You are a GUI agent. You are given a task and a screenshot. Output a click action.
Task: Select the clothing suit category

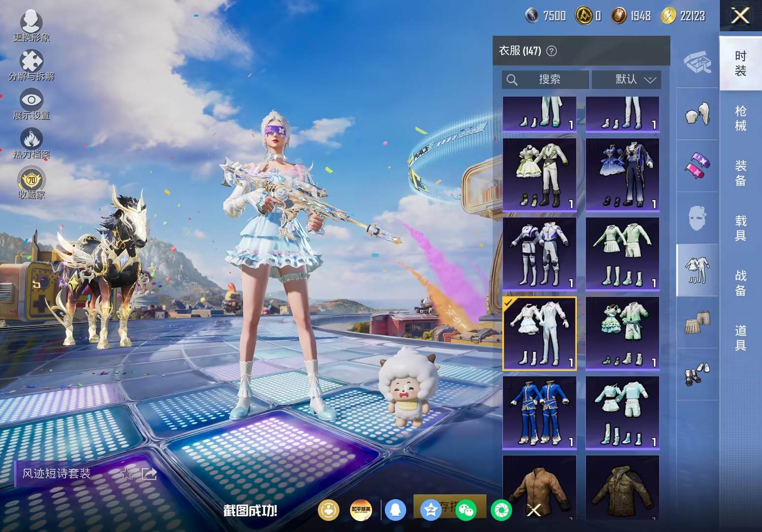(x=697, y=270)
